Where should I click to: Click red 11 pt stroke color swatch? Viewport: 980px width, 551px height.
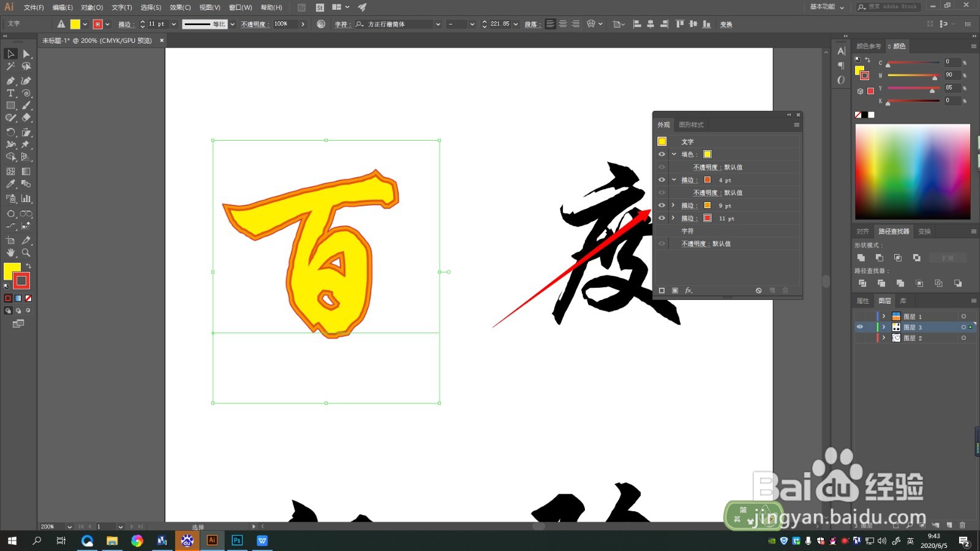[x=707, y=218]
